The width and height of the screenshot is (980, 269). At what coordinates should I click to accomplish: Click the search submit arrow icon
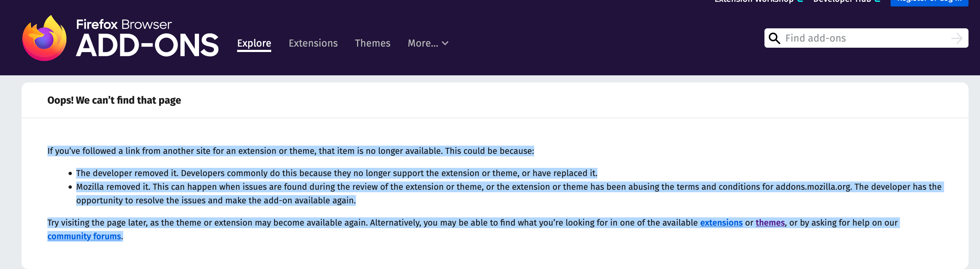point(956,38)
